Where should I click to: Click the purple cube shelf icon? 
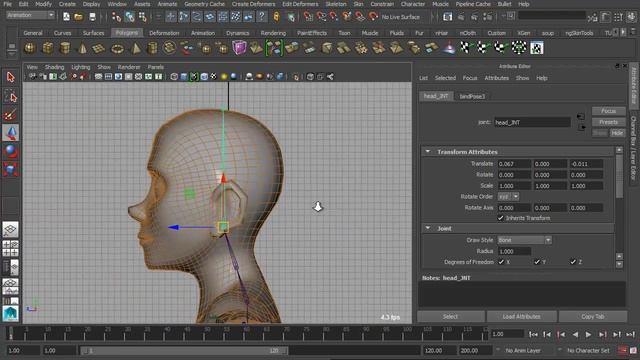pos(239,48)
